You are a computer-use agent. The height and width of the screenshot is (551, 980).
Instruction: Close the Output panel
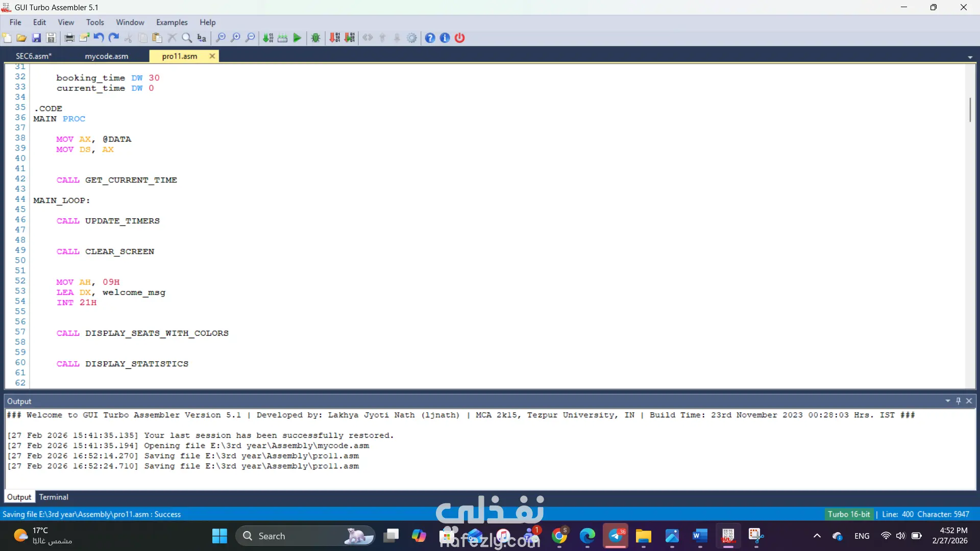tap(969, 401)
